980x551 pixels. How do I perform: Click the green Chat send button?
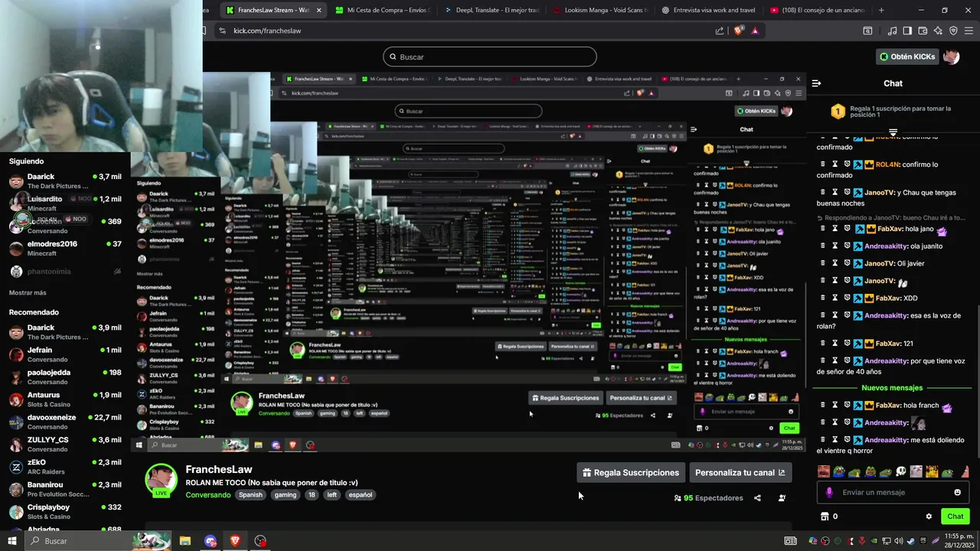[x=955, y=517]
